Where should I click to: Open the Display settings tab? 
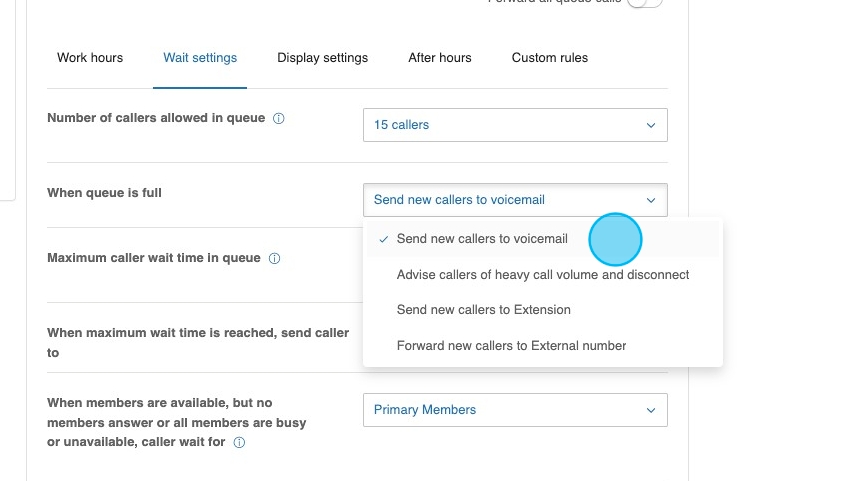(322, 58)
